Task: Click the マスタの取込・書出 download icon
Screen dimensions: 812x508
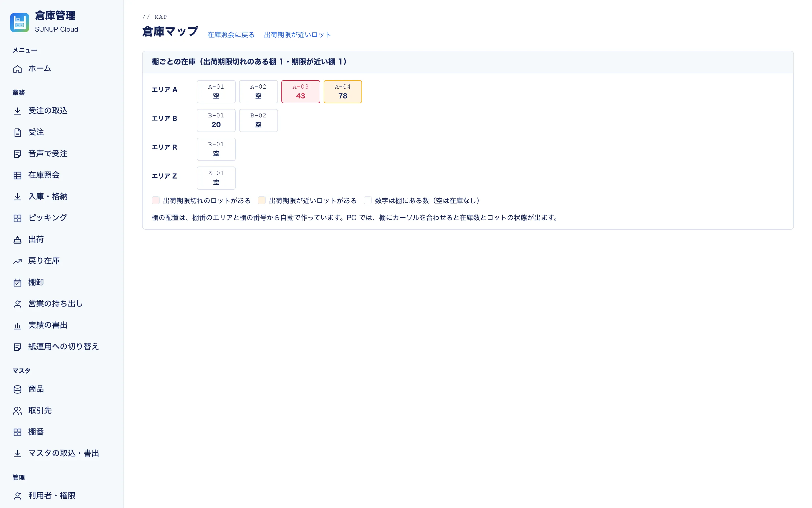Action: (x=17, y=454)
